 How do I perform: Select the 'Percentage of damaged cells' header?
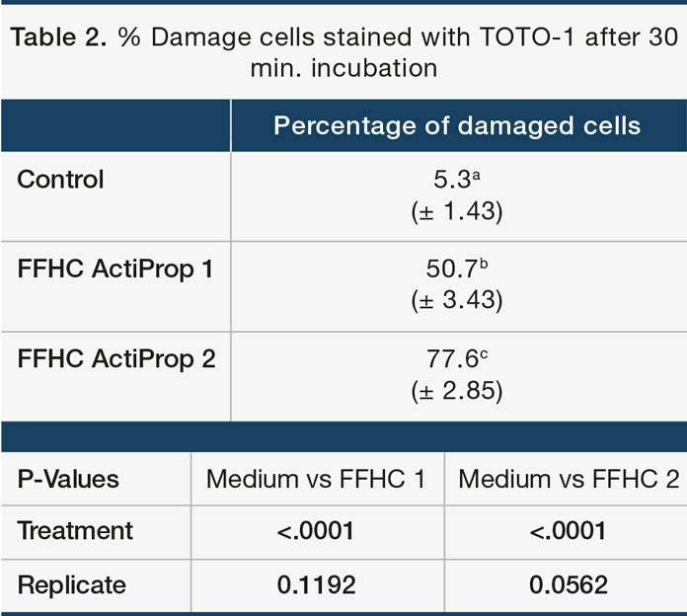pyautogui.click(x=457, y=126)
